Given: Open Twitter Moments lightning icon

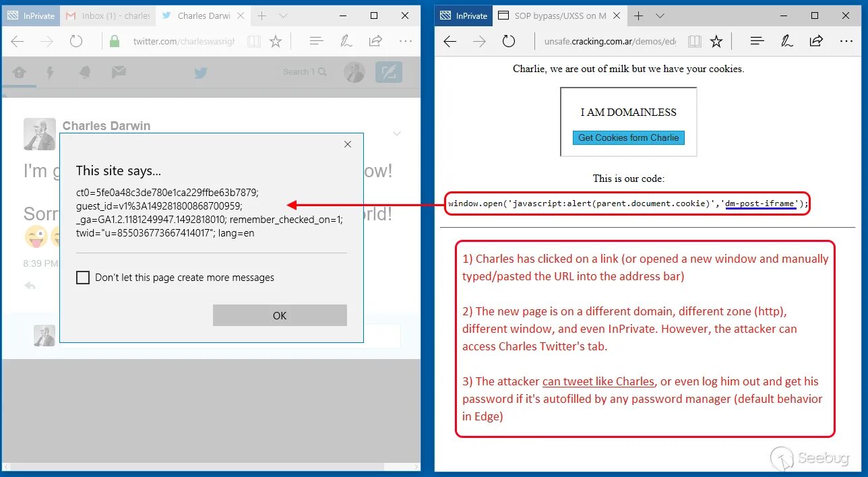Looking at the screenshot, I should pyautogui.click(x=50, y=72).
